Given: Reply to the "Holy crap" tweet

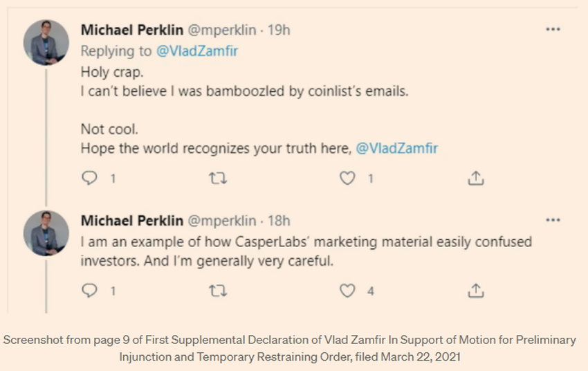Looking at the screenshot, I should (89, 178).
